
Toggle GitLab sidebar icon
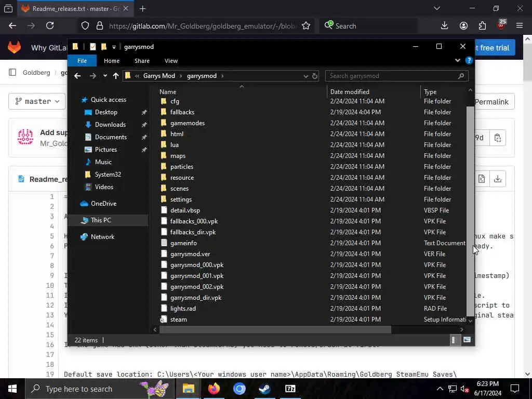[x=12, y=72]
